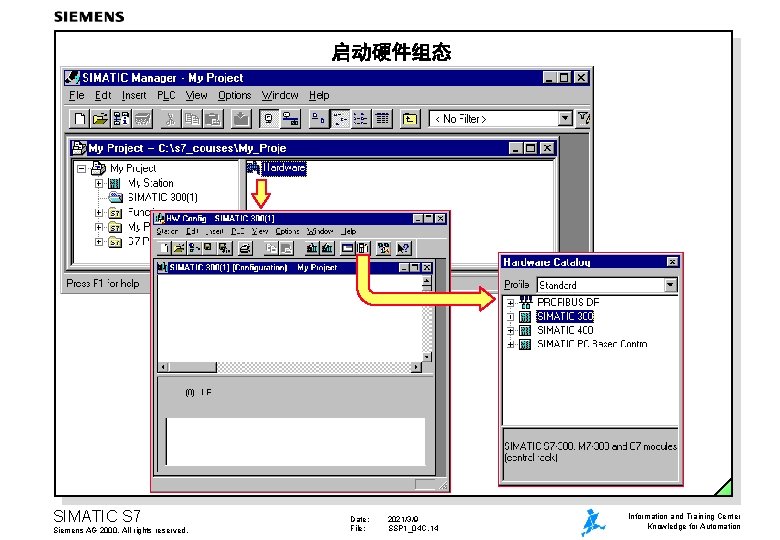780x540 pixels.
Task: Click the memory card icon in SIMATIC Manager toolbar
Action: (x=142, y=119)
